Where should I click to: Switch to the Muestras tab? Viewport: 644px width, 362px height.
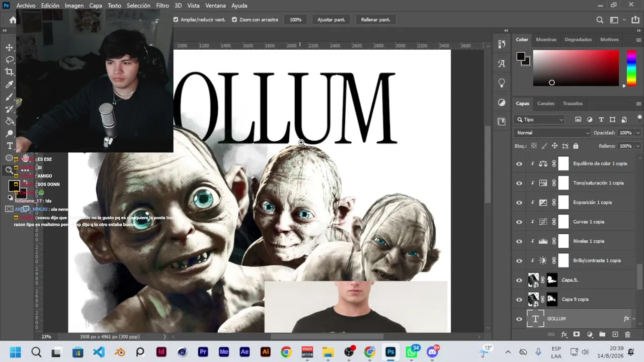[x=546, y=40]
